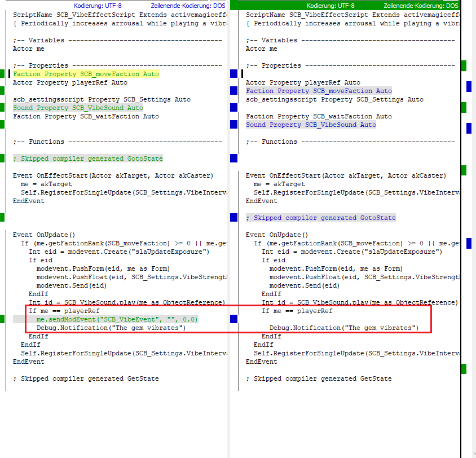The image size is (476, 458).
Task: Click 'modevent.Send(eid)' line in left pane
Action: pos(71,286)
